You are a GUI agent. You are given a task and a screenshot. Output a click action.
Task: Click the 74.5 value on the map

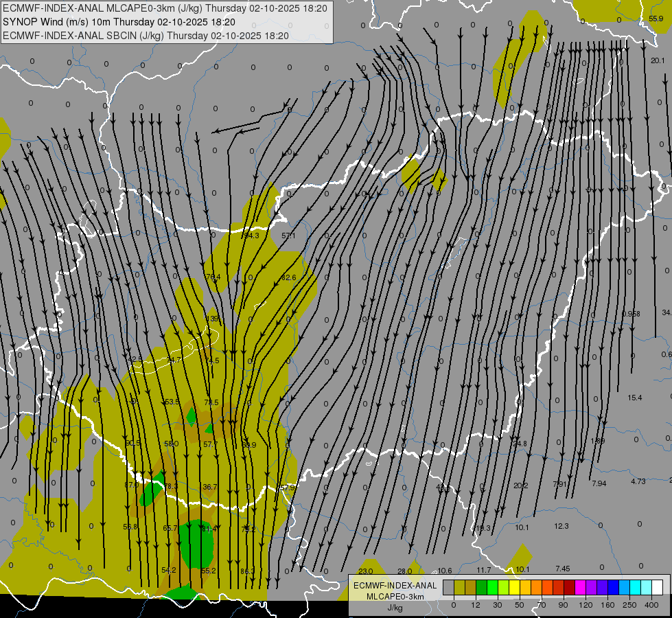tap(211, 360)
